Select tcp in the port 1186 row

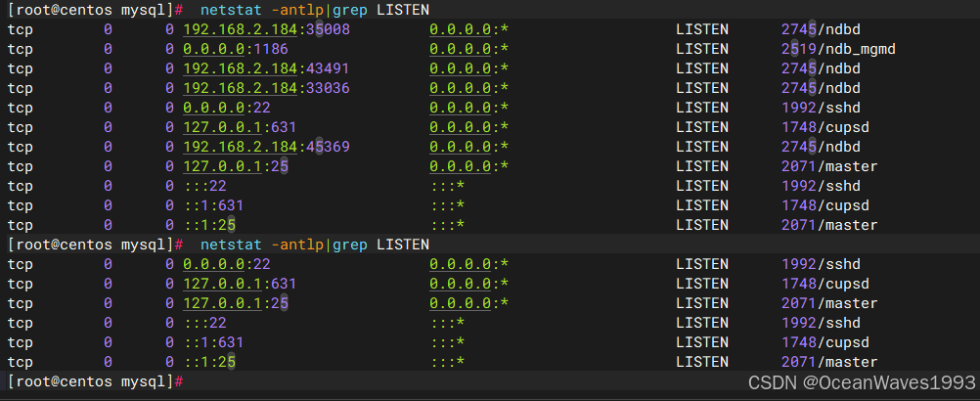20,49
